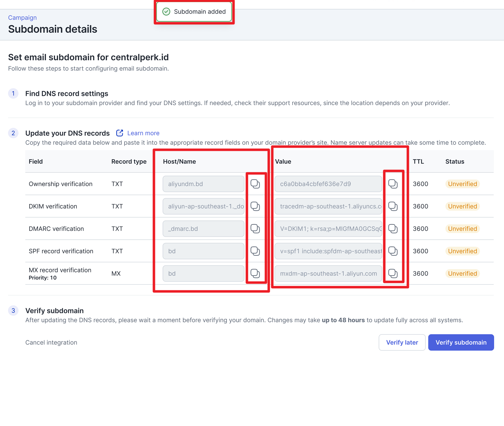This screenshot has height=426, width=504.
Task: Copy the MX record mxdm value
Action: [x=393, y=273]
